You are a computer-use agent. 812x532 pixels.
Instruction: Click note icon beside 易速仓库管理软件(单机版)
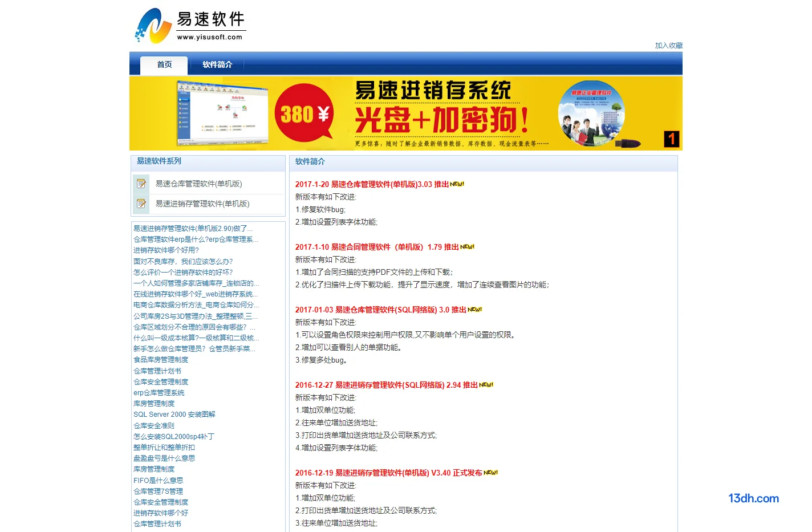(141, 184)
